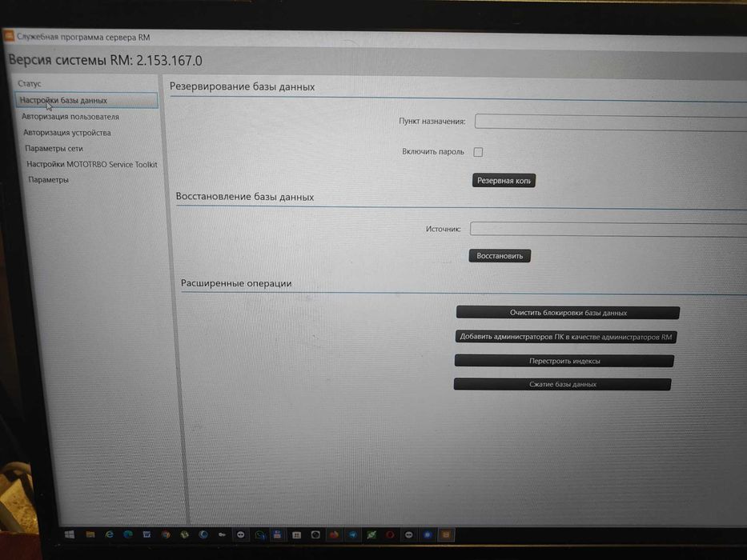Click the RM server utility title icon

9,36
